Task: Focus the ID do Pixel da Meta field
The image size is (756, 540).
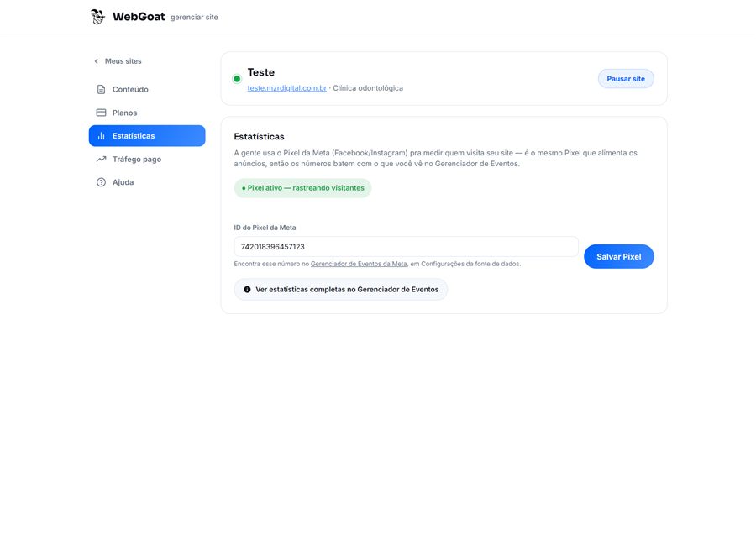Action: (x=406, y=246)
